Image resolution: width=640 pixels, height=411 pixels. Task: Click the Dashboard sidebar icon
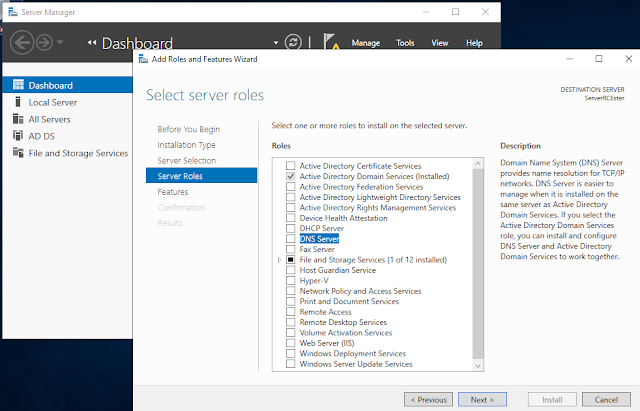[18, 85]
